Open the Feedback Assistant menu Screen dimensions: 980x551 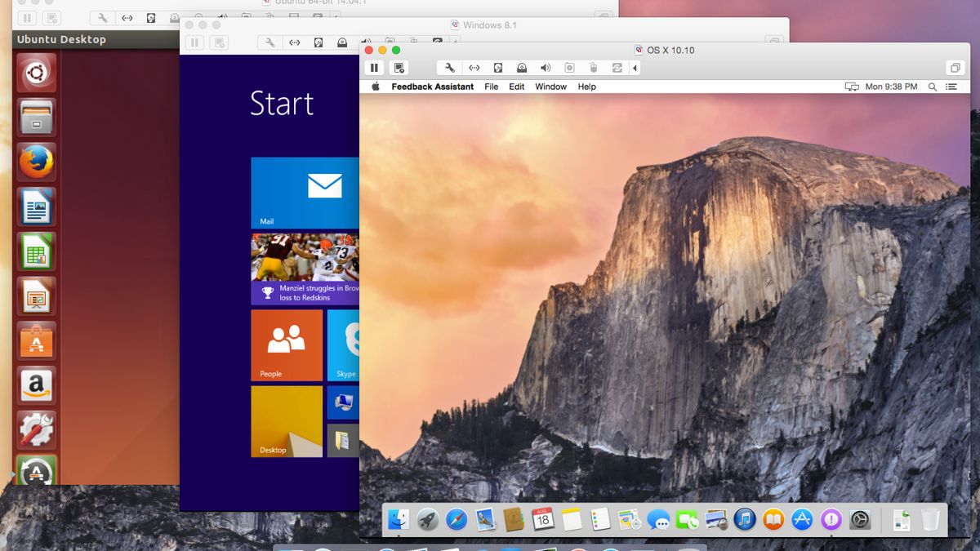point(432,87)
